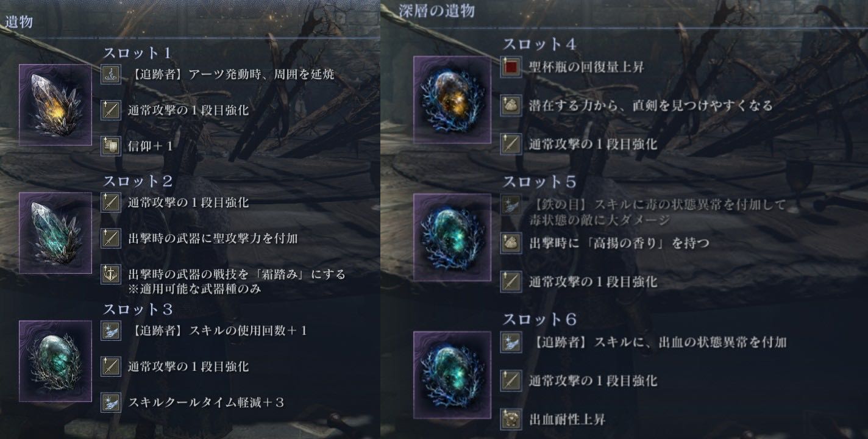Screen dimensions: 868x439
Task: Click the 霜踏み weapon skill icon
Action: [111, 274]
